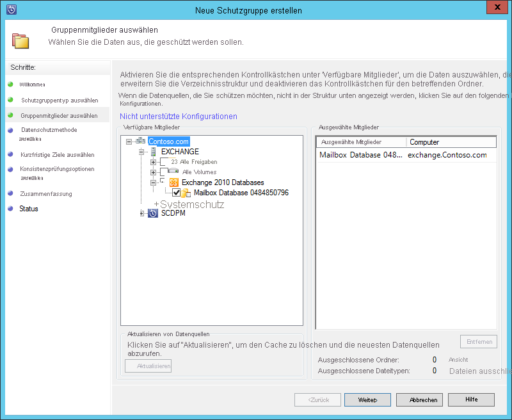Open the Status step

coord(29,209)
